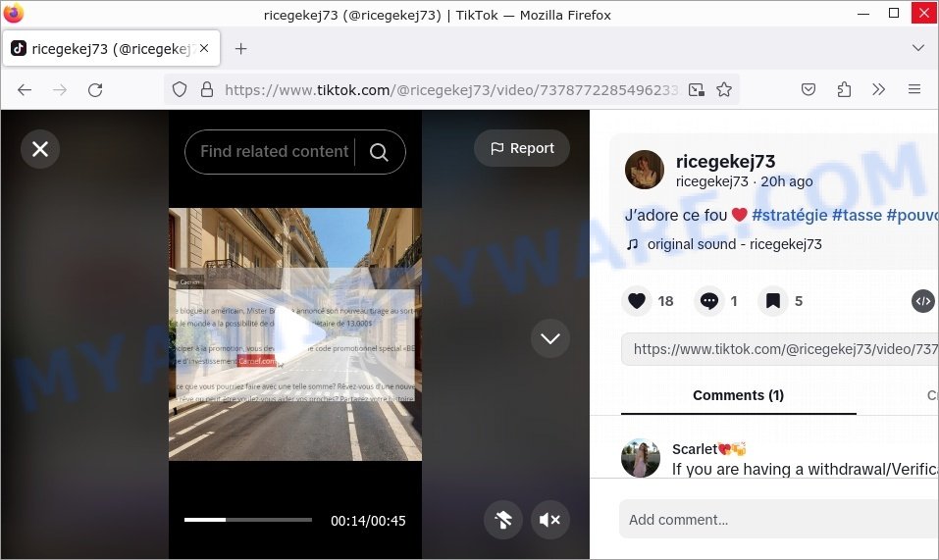Click the search magnifier icon in video overlay

379,152
